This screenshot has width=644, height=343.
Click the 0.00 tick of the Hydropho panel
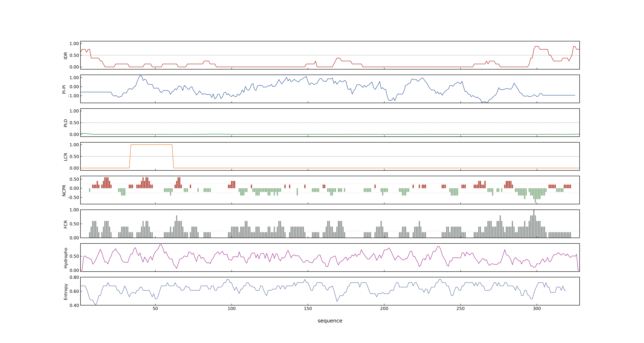click(74, 270)
